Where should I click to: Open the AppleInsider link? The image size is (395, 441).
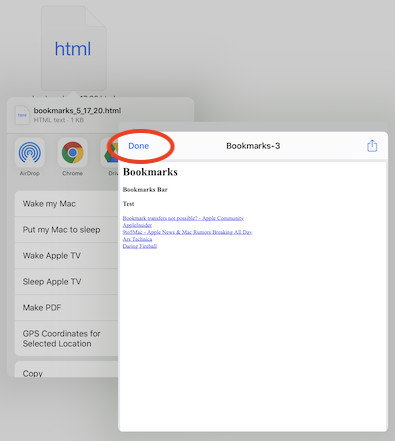(137, 225)
